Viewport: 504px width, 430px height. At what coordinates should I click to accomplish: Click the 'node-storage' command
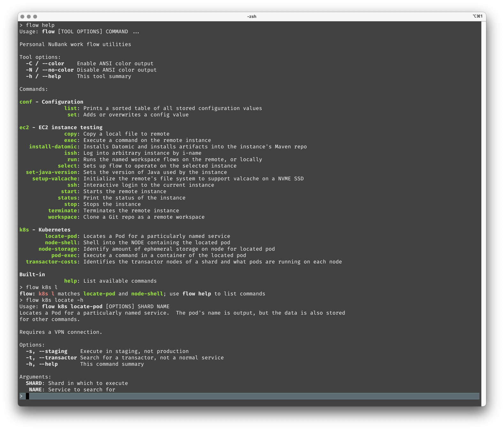point(58,249)
